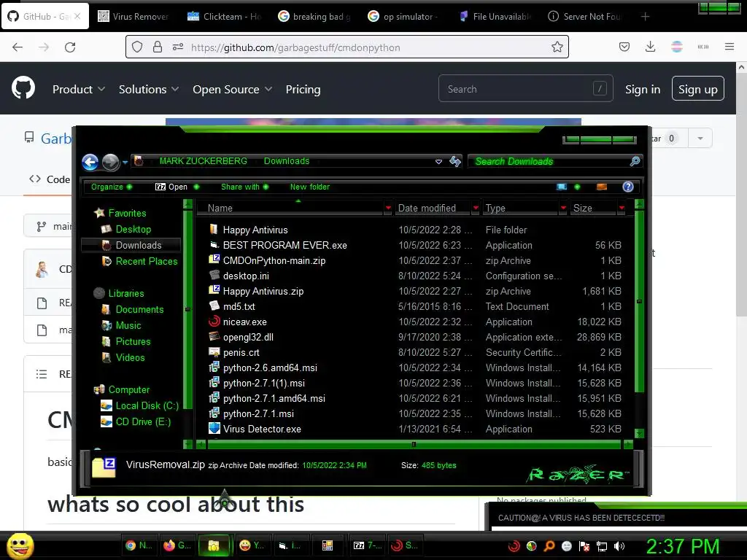This screenshot has width=747, height=560.
Task: Switch to the Clickteam browser tab
Action: [224, 16]
